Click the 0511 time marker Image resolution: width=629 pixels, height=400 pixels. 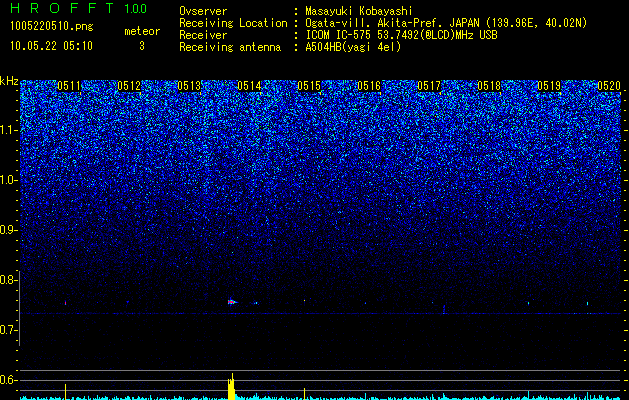tap(69, 86)
